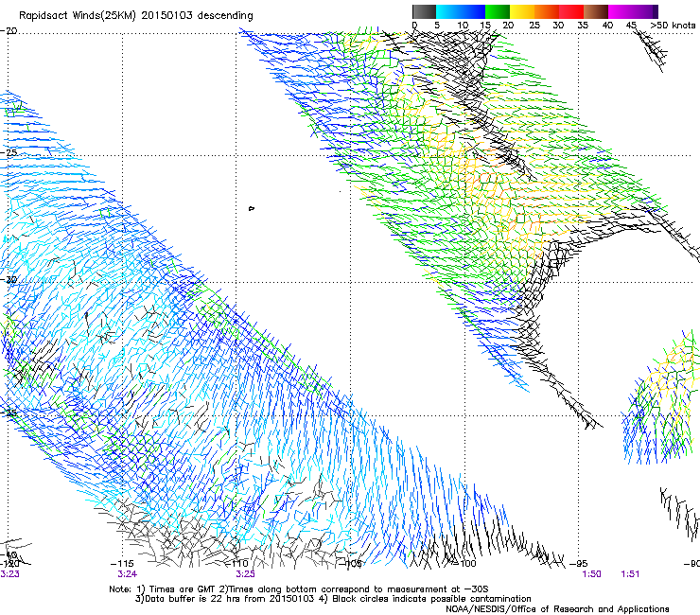
Task: Click the '-95' longitude axis label
Action: coord(579,564)
